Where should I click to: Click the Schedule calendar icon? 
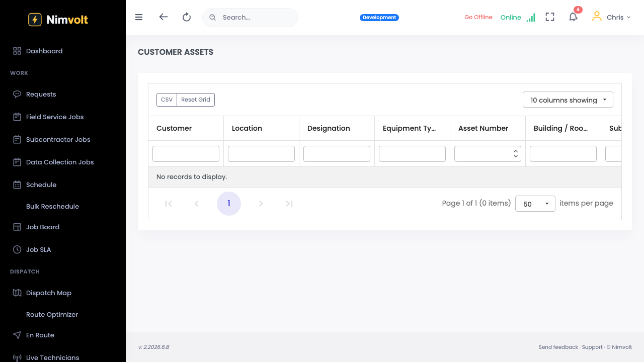point(17,185)
